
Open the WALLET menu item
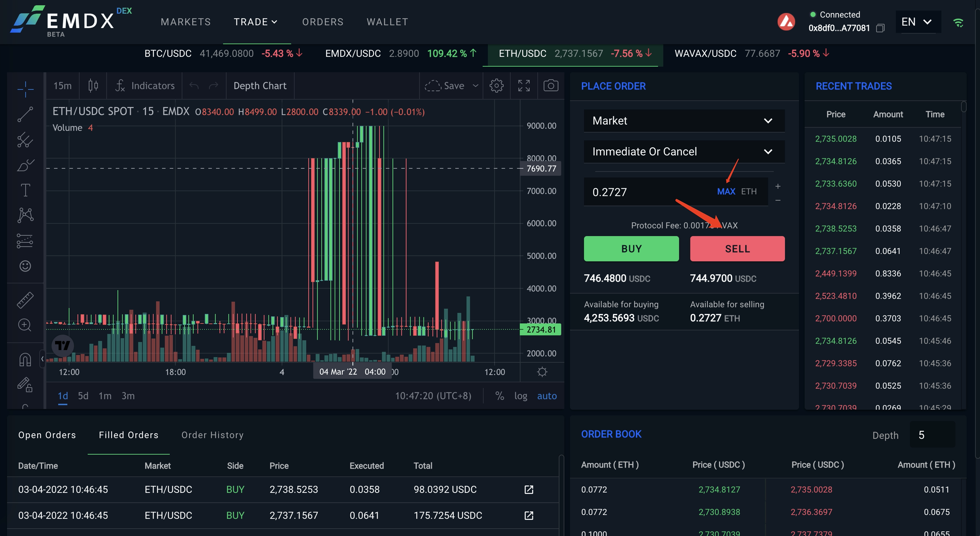[x=387, y=22]
